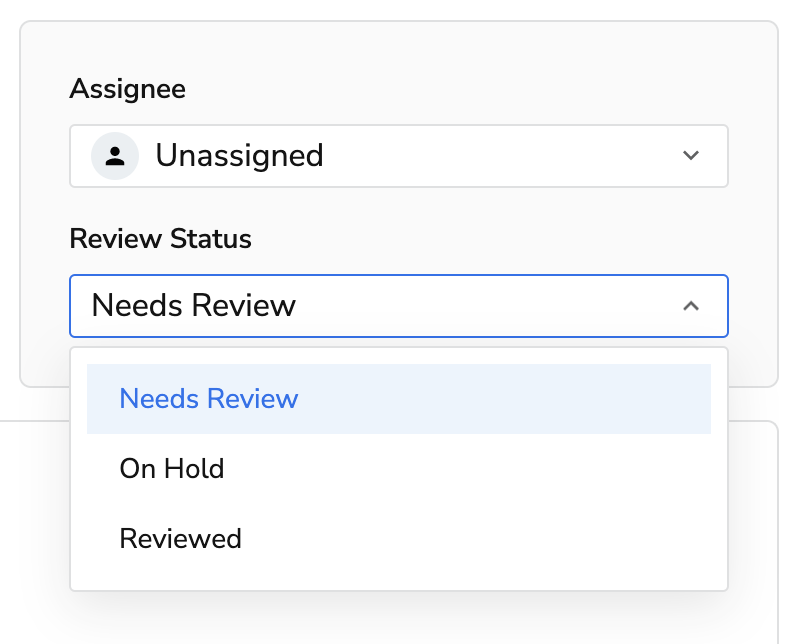Viewport: 802px width, 644px height.
Task: Click the Needs Review text in the field
Action: (x=194, y=306)
